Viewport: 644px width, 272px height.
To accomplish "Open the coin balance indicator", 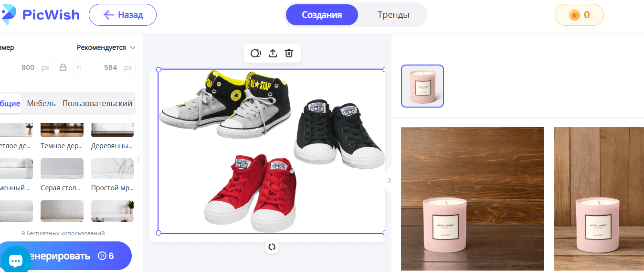I will (579, 15).
